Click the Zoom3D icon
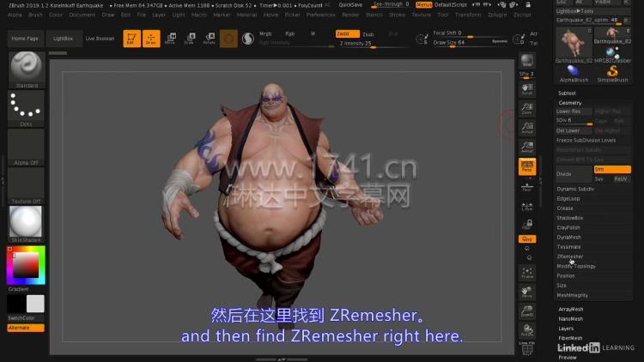Image resolution: width=644 pixels, height=362 pixels. (x=527, y=311)
